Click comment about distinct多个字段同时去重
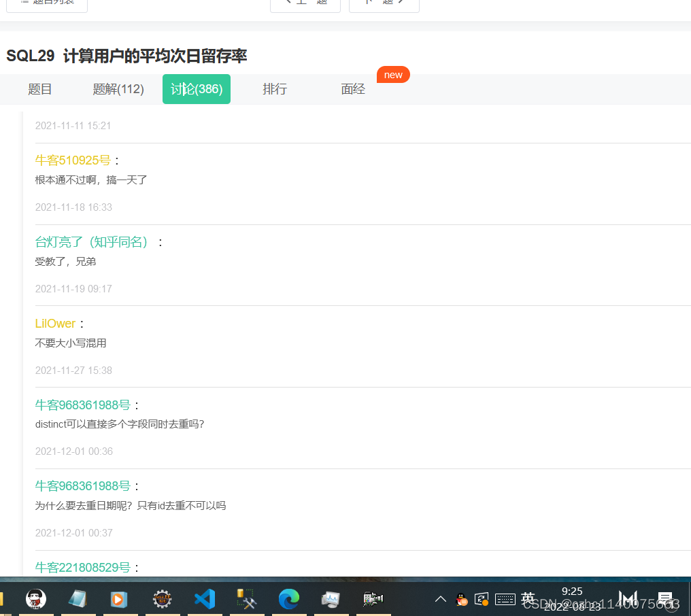 pos(120,424)
